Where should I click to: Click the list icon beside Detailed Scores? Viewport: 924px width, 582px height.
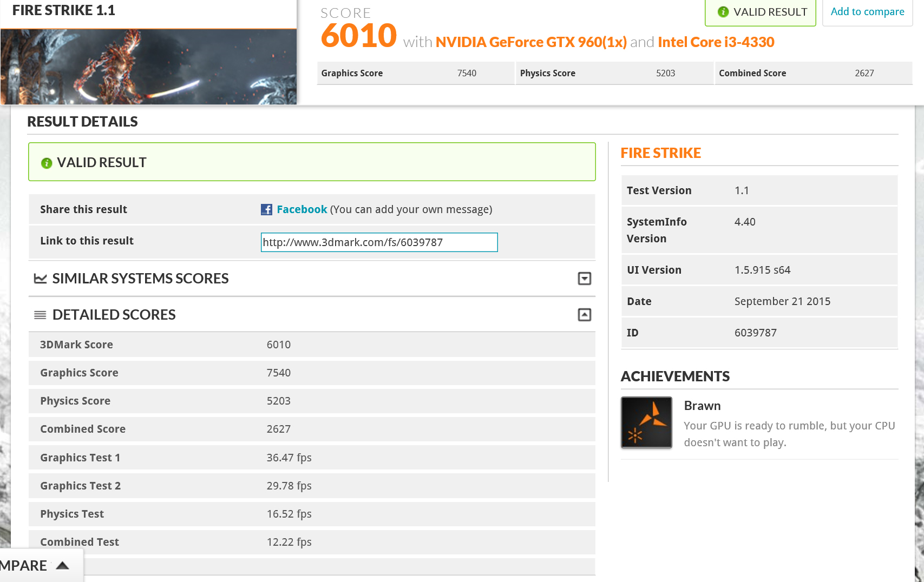click(x=40, y=315)
